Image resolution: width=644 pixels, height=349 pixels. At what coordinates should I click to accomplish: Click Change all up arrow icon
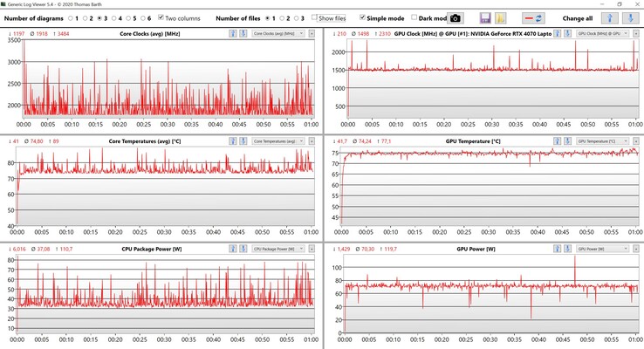(x=611, y=18)
